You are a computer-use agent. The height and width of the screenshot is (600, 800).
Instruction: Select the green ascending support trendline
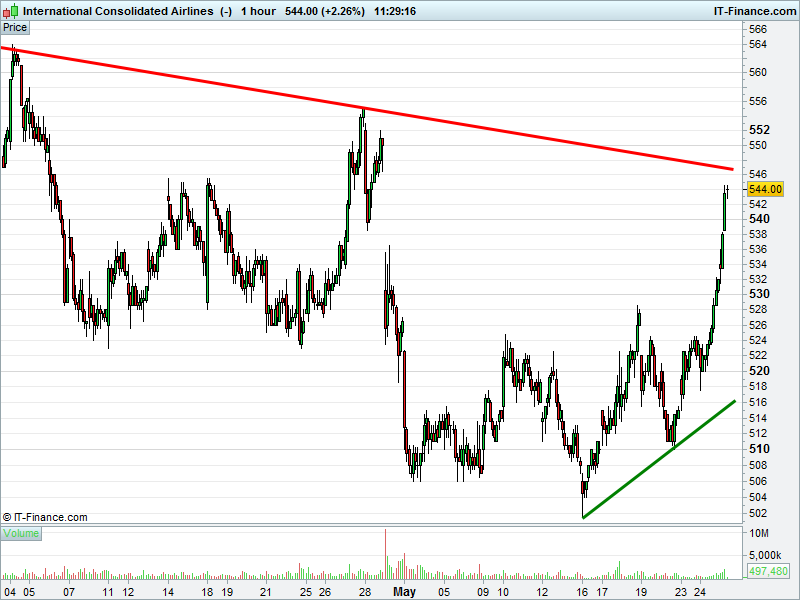click(x=659, y=460)
